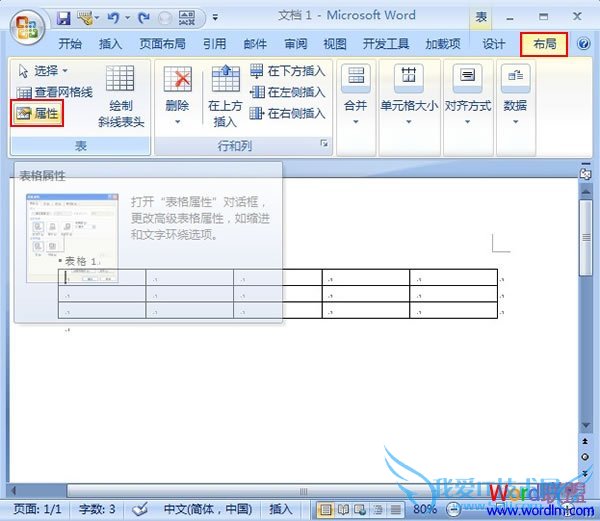
Task: Click the vertical scrollbar thumb
Action: pyautogui.click(x=585, y=237)
